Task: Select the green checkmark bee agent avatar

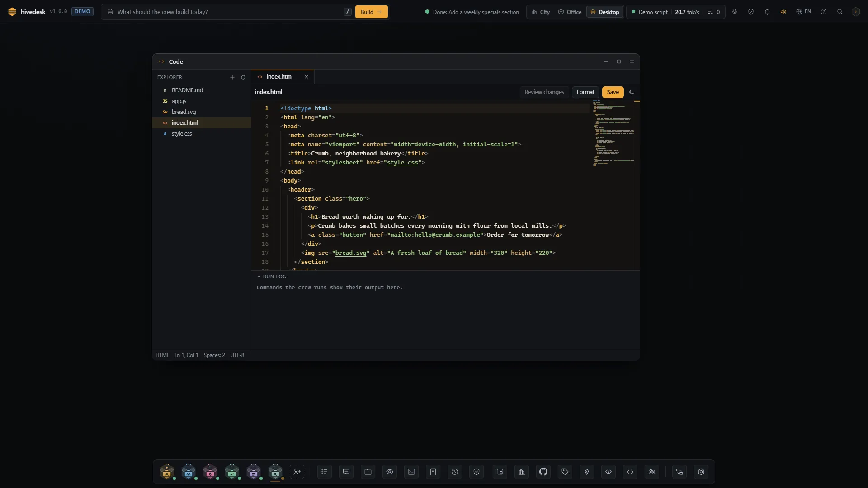Action: click(232, 472)
